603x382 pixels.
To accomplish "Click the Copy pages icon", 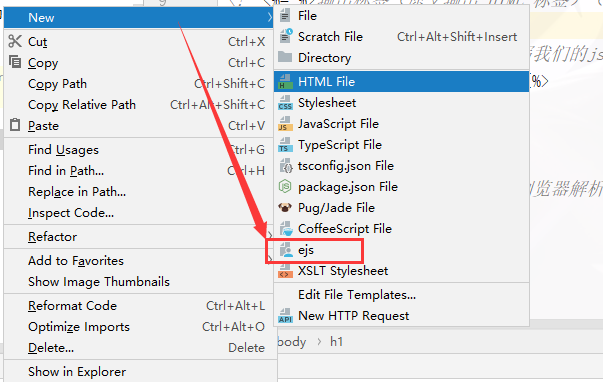I will click(15, 62).
